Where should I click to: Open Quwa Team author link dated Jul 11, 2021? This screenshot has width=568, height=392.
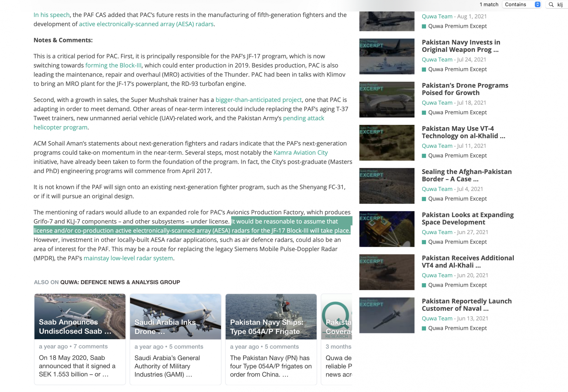click(x=437, y=146)
